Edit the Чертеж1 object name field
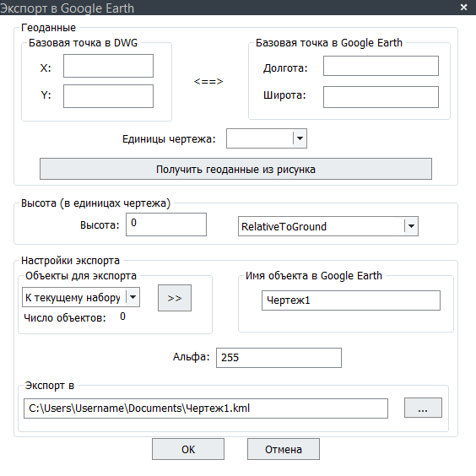 [351, 300]
